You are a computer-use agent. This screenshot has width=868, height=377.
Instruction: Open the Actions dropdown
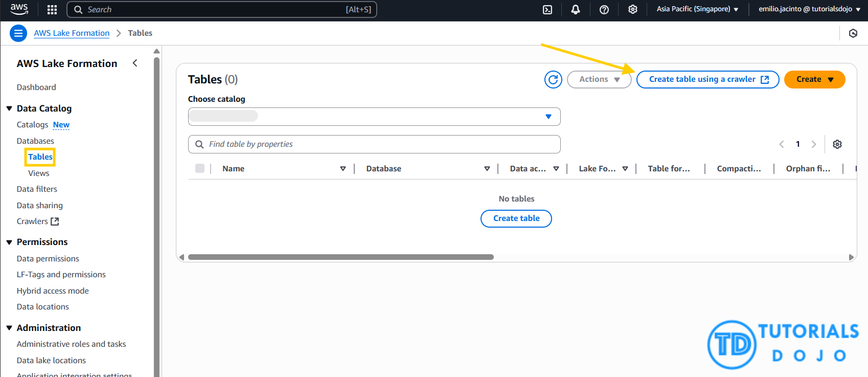point(599,79)
